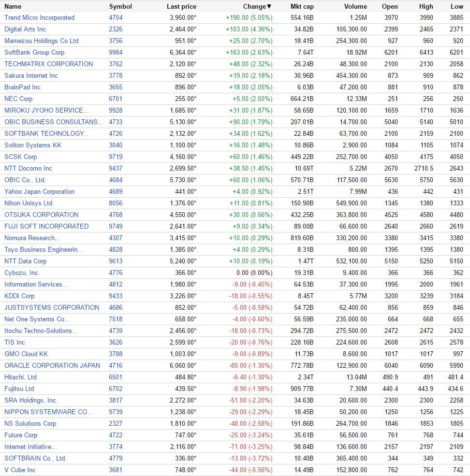
Task: Open MIROKU JYOHO SERVICE link
Action: point(46,110)
